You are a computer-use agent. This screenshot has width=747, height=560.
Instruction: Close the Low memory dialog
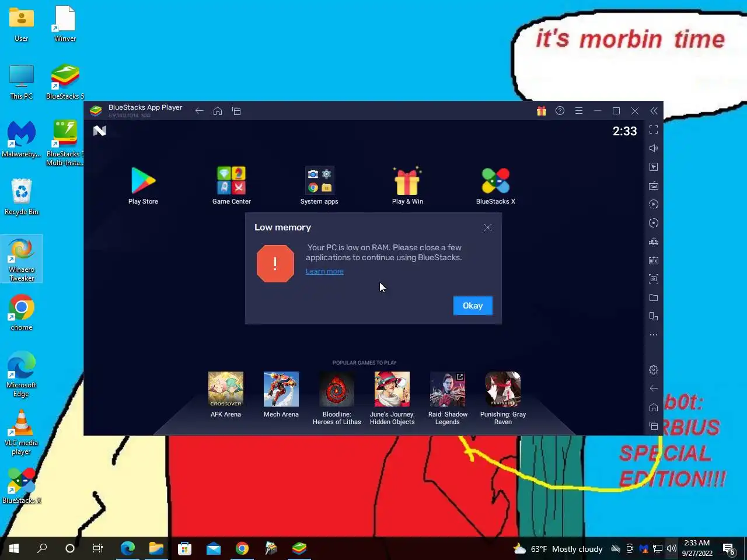[x=488, y=228]
